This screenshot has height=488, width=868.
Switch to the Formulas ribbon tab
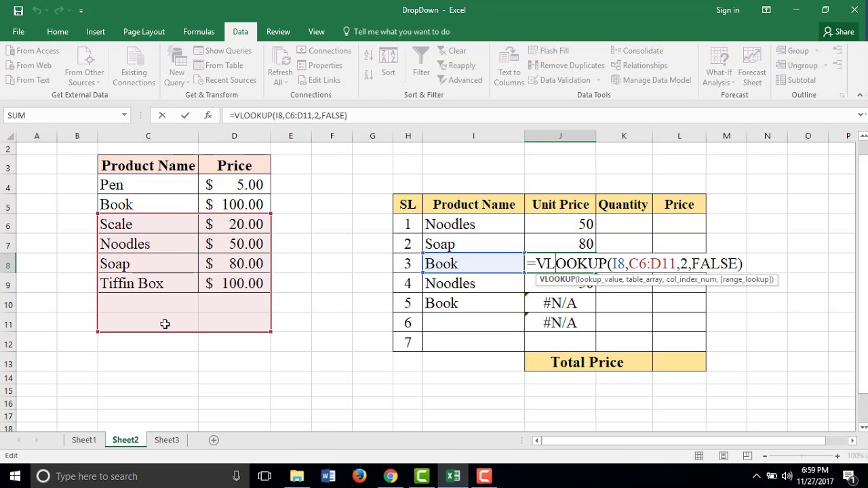coord(199,31)
